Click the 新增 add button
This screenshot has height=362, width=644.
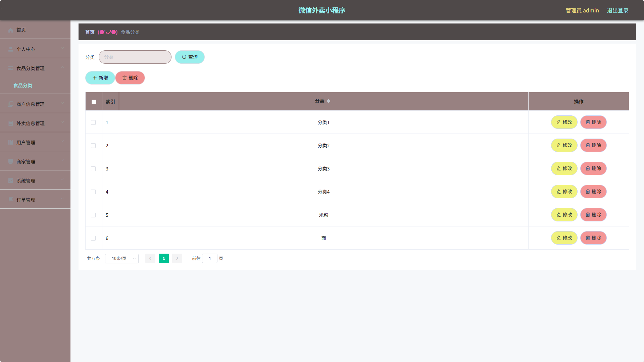coord(100,78)
